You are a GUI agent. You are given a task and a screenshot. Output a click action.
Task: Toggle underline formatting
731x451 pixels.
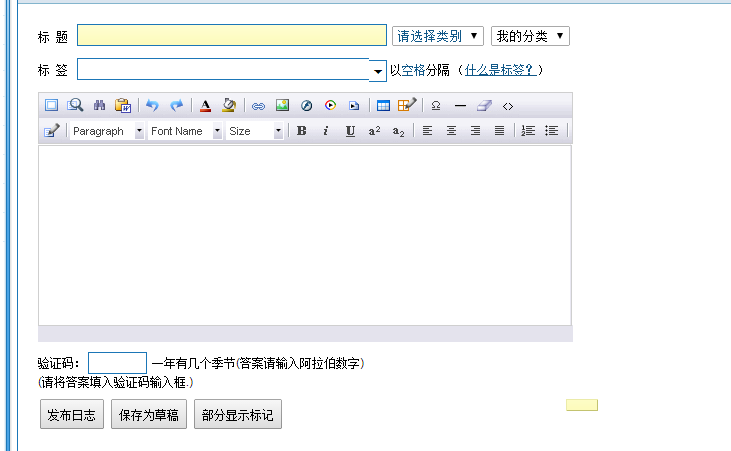click(x=350, y=132)
